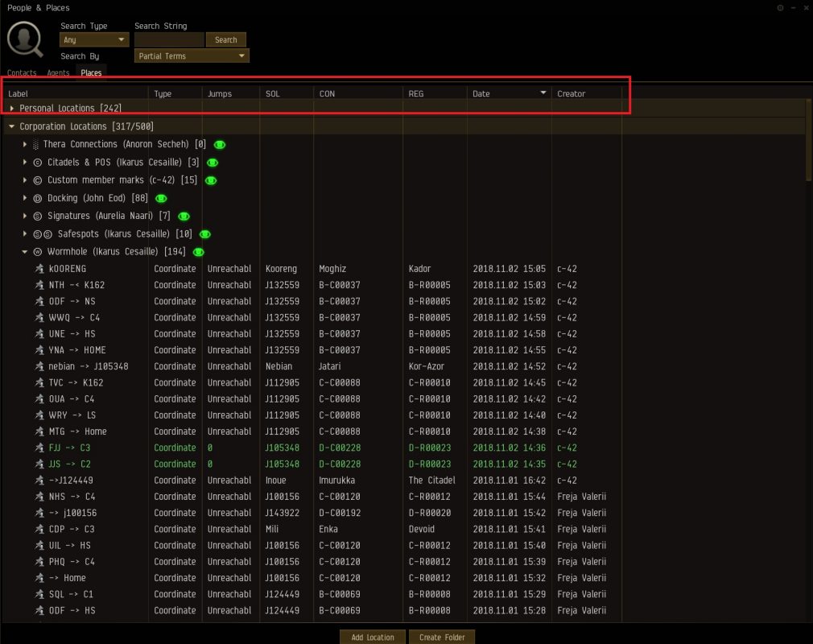Click the bookmark icon next to FJJ -> C3
Image resolution: width=813 pixels, height=644 pixels.
pos(39,448)
